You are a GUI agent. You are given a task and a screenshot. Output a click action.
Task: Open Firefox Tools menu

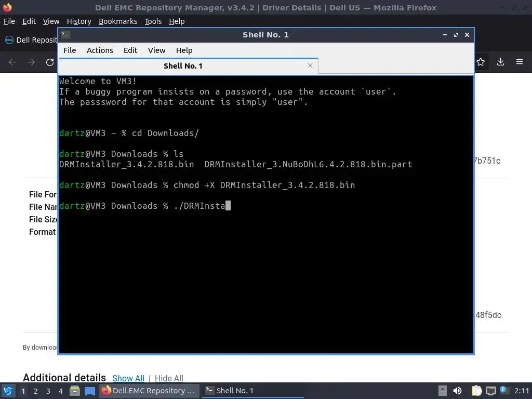[153, 21]
